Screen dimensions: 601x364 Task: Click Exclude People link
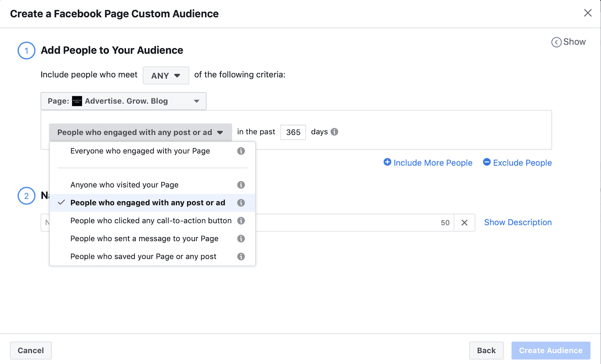point(522,163)
